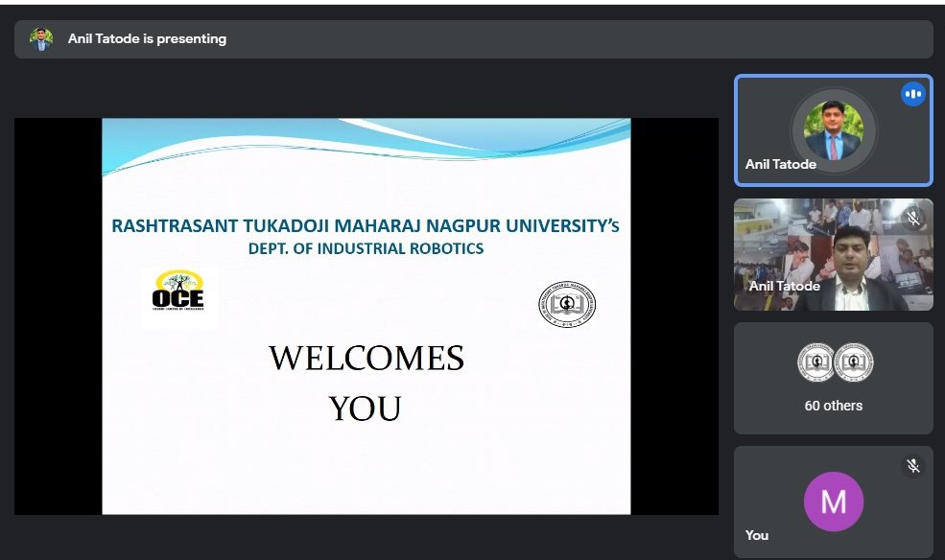Screen dimensions: 945x560
Task: Select Anil Tatode's live video tile
Action: (834, 255)
